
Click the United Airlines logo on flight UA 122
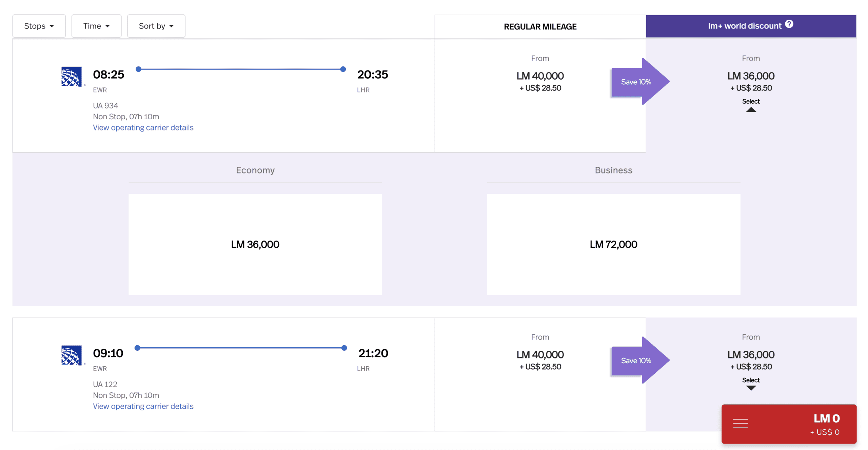point(72,356)
